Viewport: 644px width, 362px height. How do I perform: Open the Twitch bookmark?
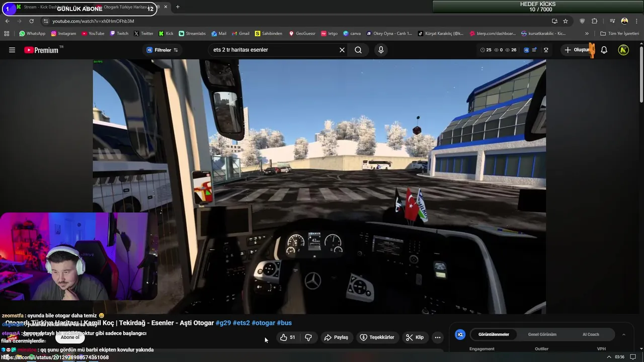119,34
